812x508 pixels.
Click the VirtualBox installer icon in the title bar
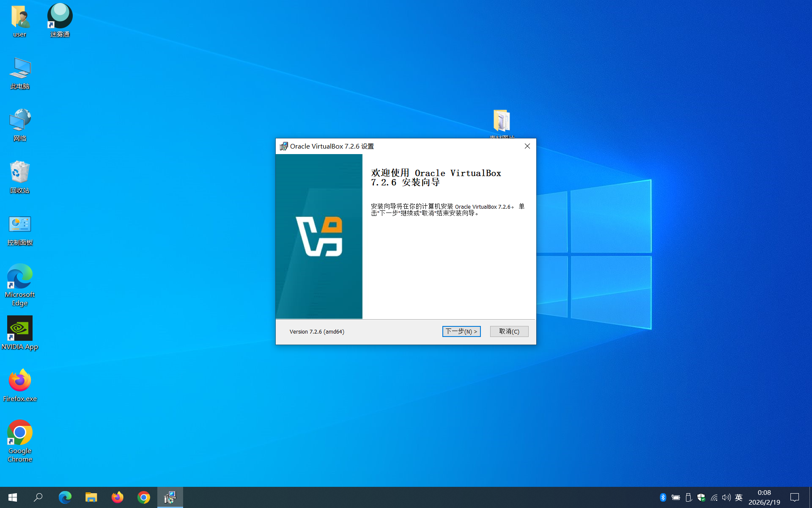pyautogui.click(x=283, y=146)
